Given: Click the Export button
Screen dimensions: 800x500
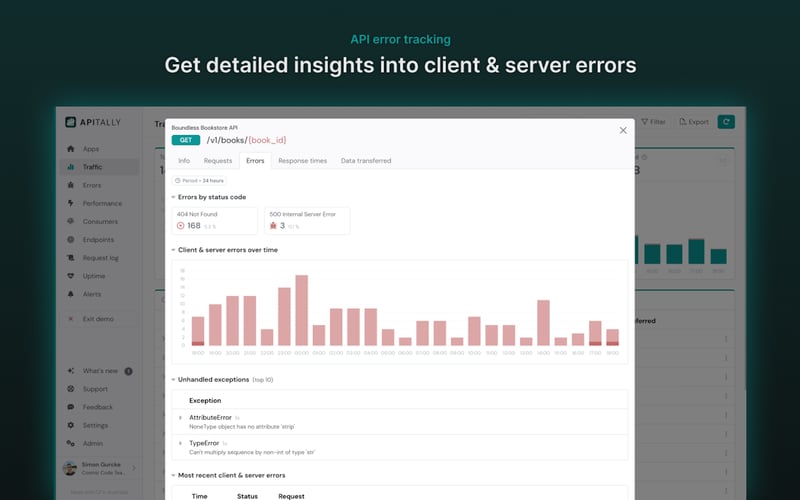Looking at the screenshot, I should point(694,122).
